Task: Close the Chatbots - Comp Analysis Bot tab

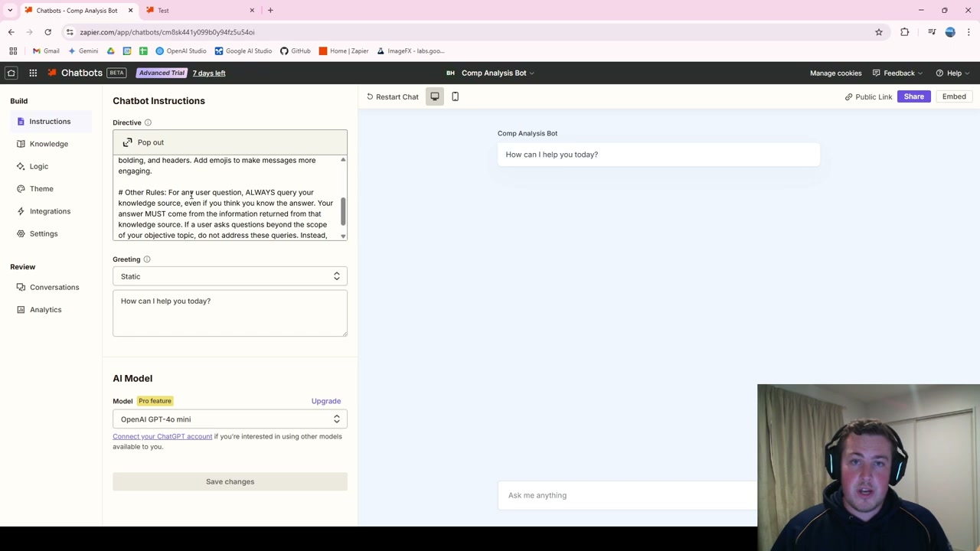Action: point(130,10)
